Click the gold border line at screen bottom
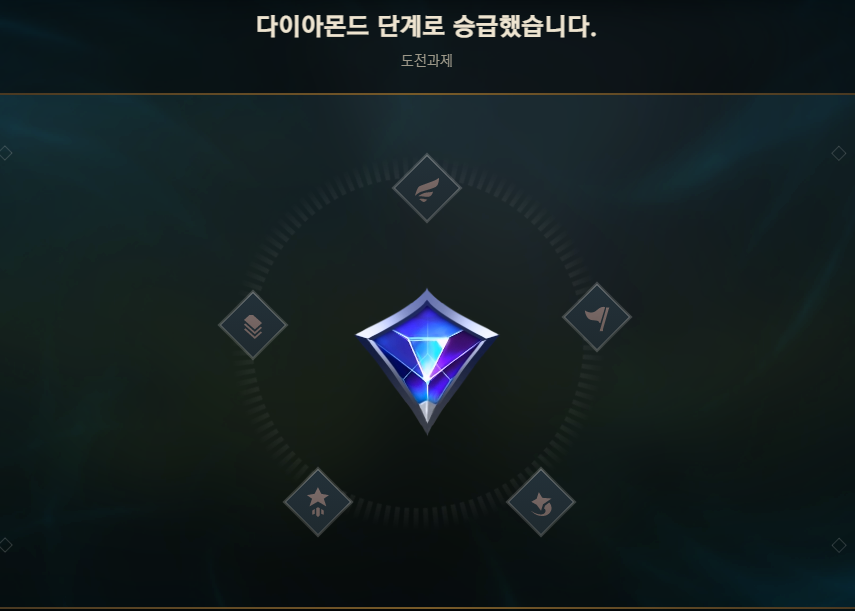855x611 pixels. click(428, 608)
